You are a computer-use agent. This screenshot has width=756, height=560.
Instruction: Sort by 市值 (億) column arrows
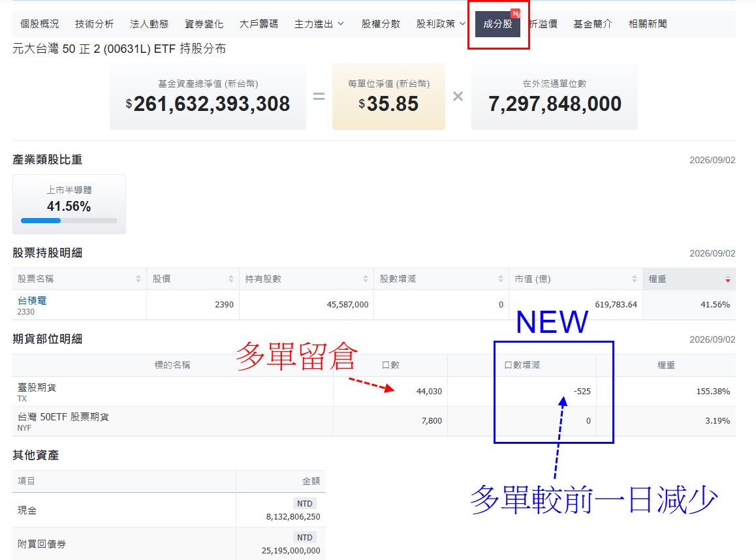(x=635, y=279)
